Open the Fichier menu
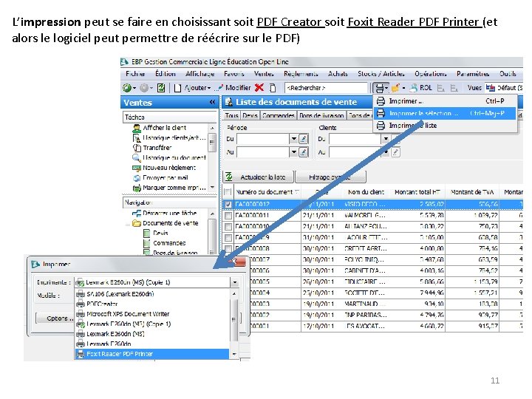This screenshot has height=399, width=532. 135,74
